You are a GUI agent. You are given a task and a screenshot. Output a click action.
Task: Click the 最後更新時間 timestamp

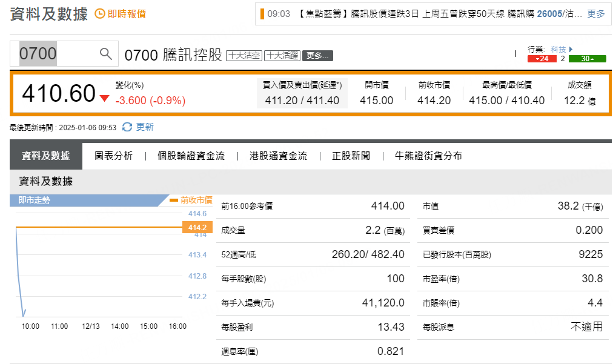(63, 127)
